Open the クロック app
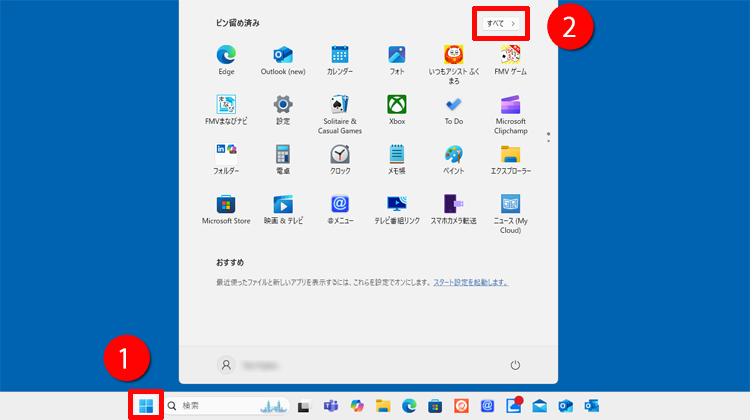This screenshot has width=750, height=420. click(340, 159)
